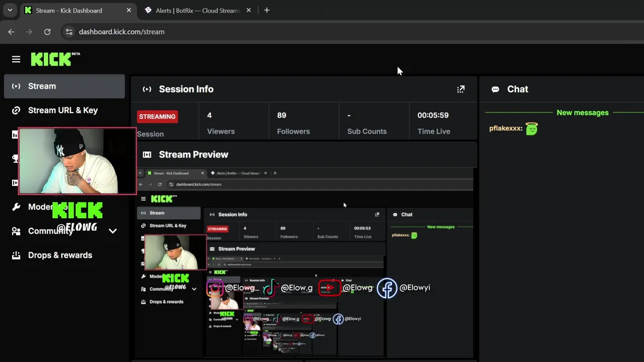
Task: Open a new browser tab
Action: tap(267, 10)
